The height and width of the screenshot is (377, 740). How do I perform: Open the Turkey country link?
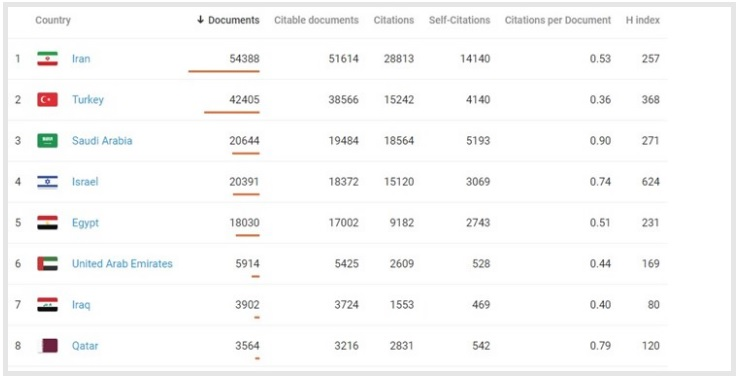pyautogui.click(x=88, y=100)
